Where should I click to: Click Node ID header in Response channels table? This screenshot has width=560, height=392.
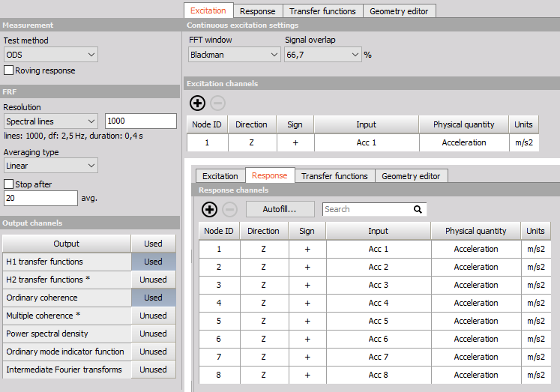click(219, 231)
